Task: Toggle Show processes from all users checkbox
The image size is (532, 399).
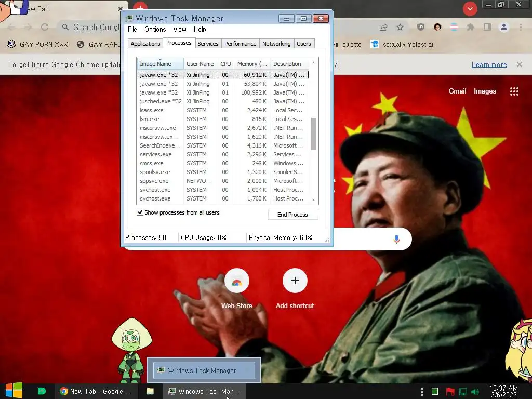Action: click(140, 212)
